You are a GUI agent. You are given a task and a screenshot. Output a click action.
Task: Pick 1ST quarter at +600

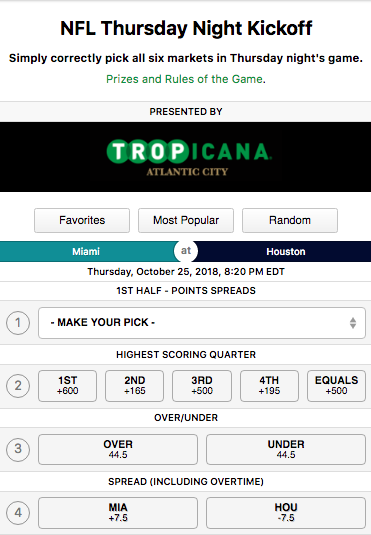coord(68,386)
